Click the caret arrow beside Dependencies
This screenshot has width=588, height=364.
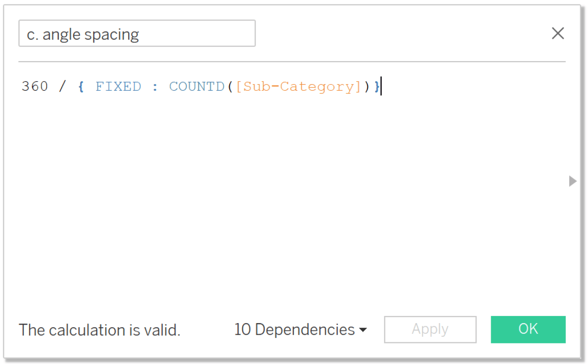point(363,330)
